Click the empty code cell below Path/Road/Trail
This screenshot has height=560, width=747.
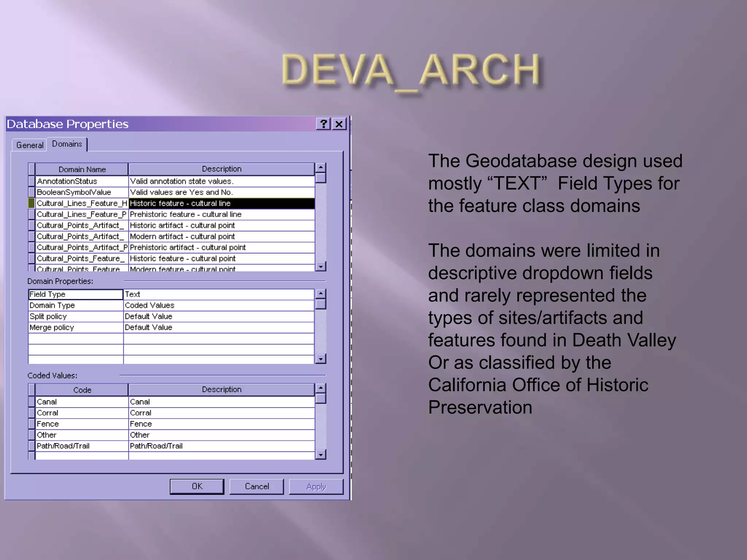[82, 456]
